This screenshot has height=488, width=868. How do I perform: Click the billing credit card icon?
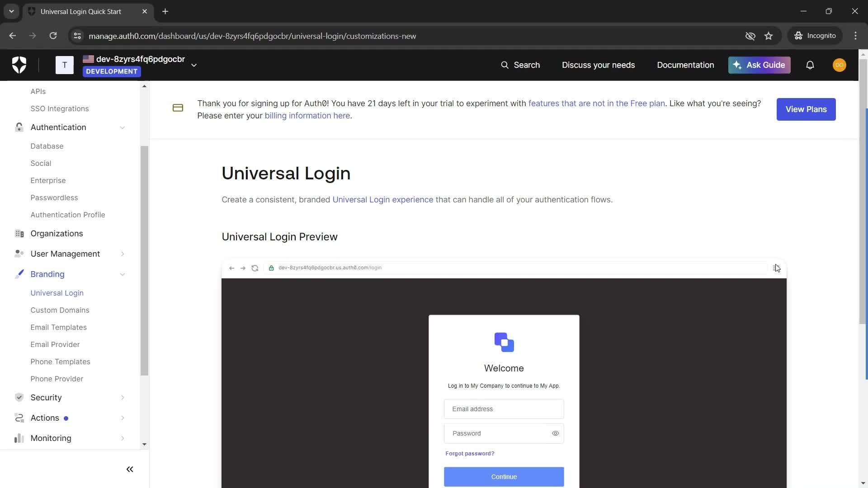pyautogui.click(x=178, y=108)
